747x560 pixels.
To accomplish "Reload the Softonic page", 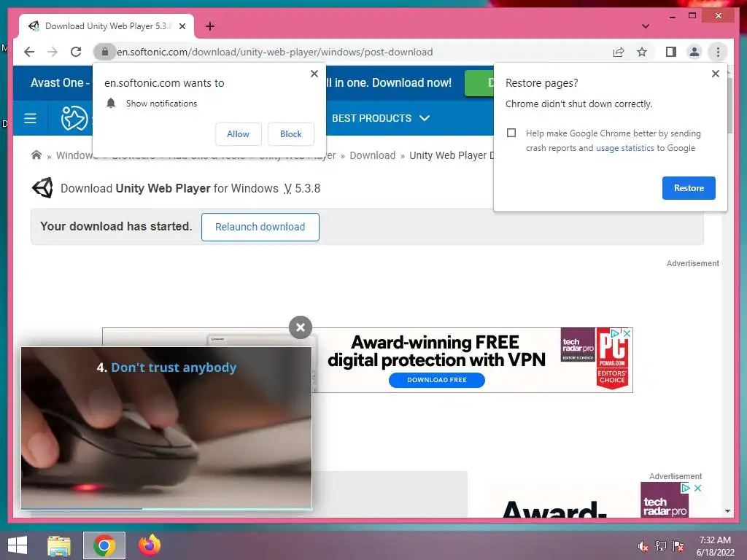I will tap(76, 52).
